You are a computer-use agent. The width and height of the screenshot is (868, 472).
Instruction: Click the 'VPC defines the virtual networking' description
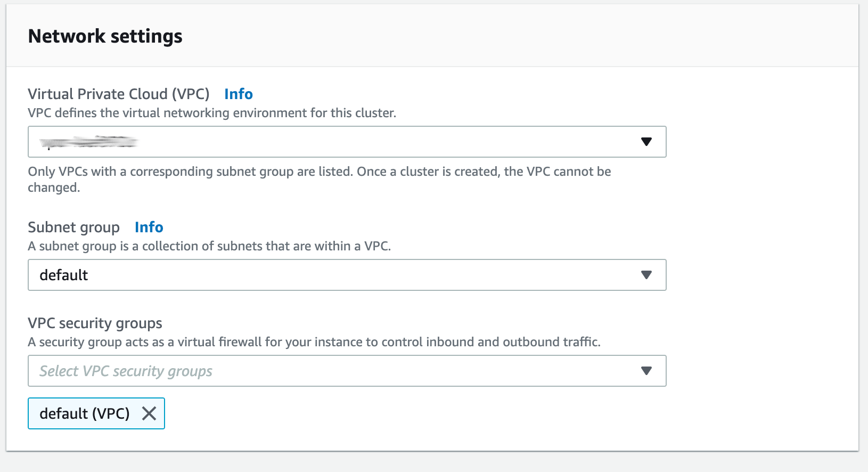coord(212,113)
